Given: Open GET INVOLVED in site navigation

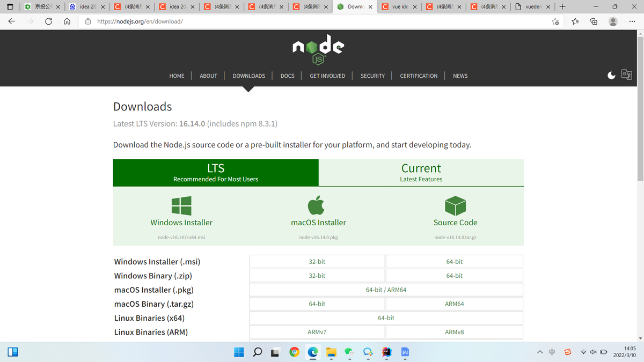Looking at the screenshot, I should [327, 76].
